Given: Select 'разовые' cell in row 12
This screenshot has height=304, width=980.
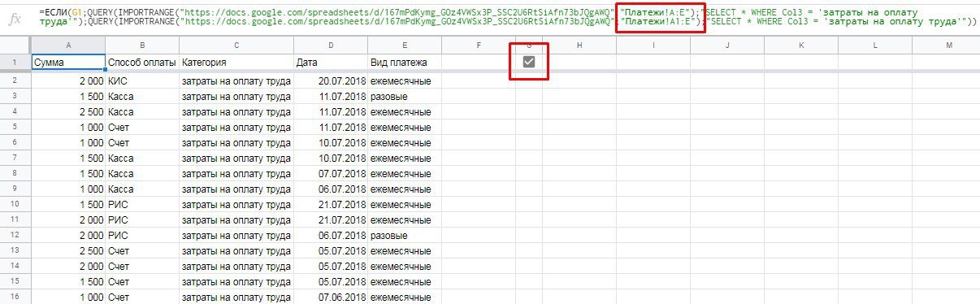Looking at the screenshot, I should (x=405, y=235).
